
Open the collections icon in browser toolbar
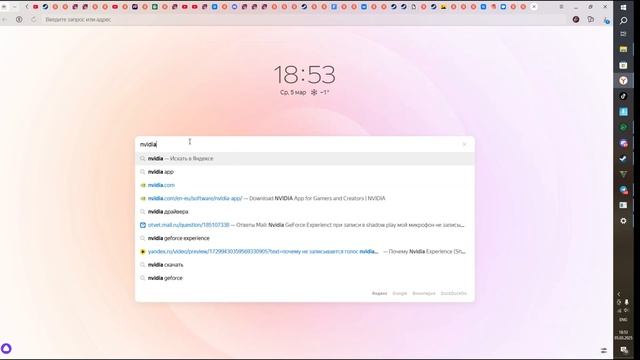click(x=591, y=20)
